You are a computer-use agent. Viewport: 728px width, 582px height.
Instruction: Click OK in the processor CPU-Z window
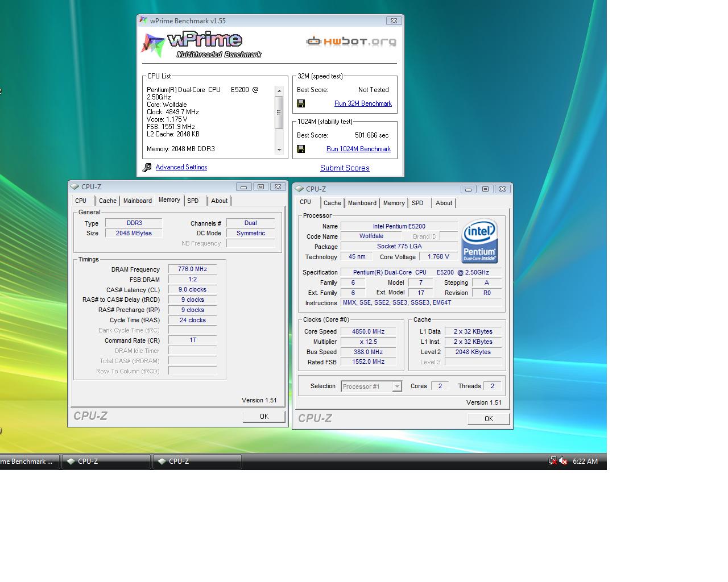pos(489,419)
